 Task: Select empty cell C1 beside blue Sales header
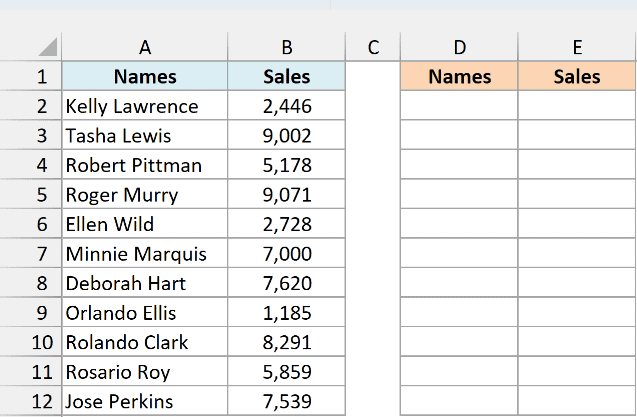[x=373, y=76]
